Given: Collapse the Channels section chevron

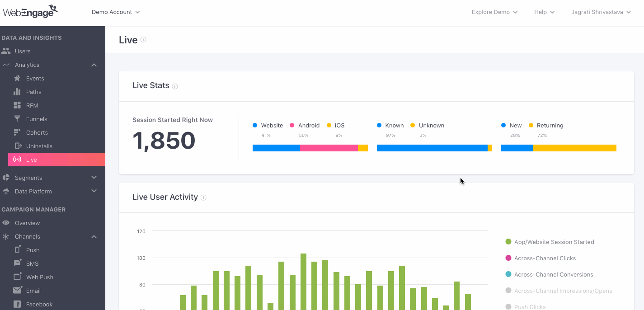Looking at the screenshot, I should [94, 237].
